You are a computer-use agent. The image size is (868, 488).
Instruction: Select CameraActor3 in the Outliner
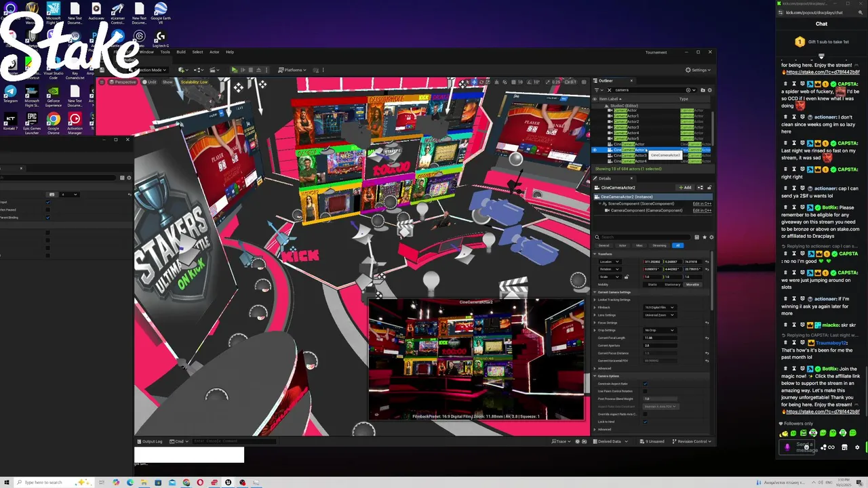(x=626, y=127)
